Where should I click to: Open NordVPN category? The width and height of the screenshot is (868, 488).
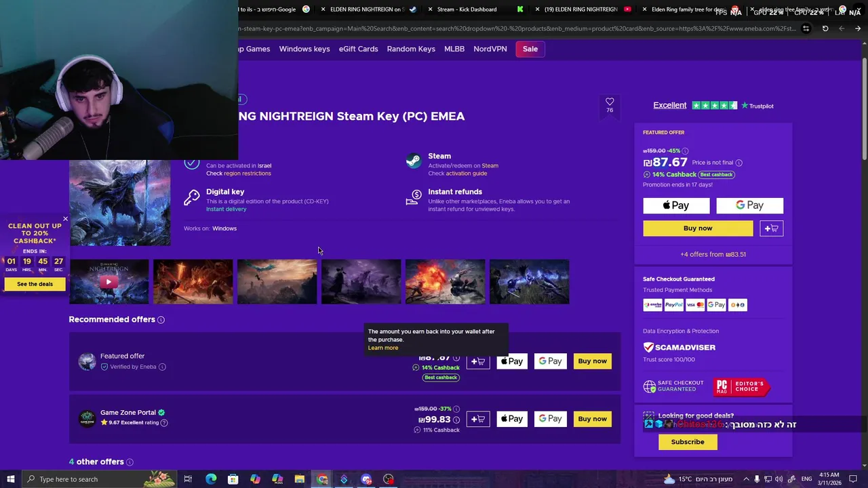tap(490, 49)
